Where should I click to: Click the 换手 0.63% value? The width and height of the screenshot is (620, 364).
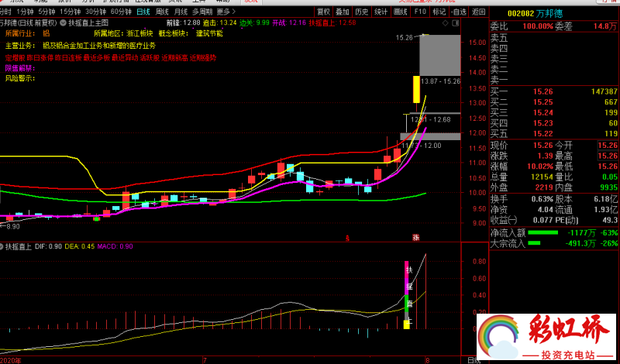542,199
